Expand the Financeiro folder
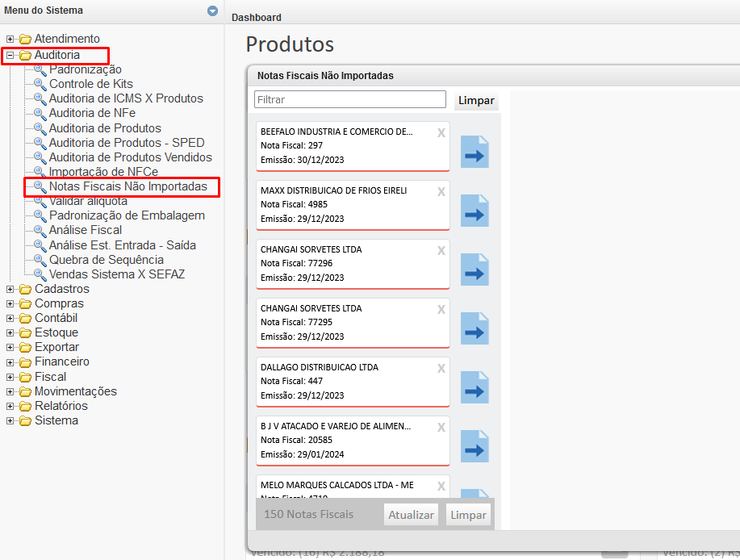 [10, 362]
